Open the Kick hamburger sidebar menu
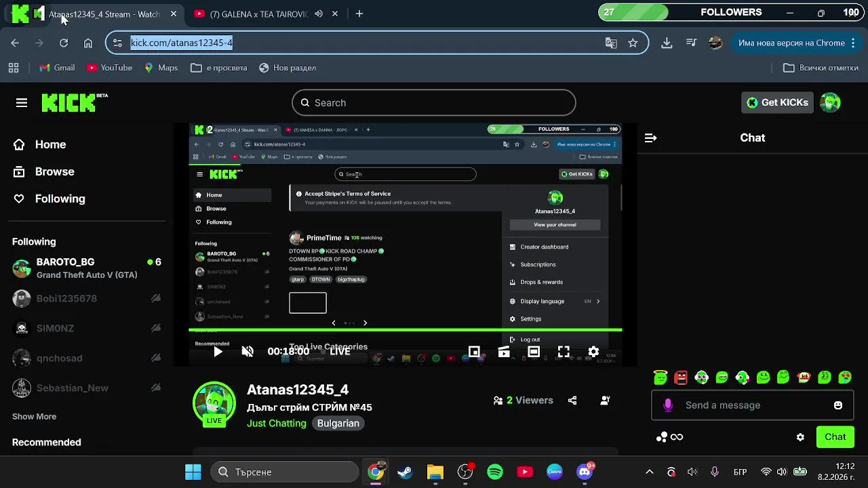The image size is (868, 488). [22, 103]
